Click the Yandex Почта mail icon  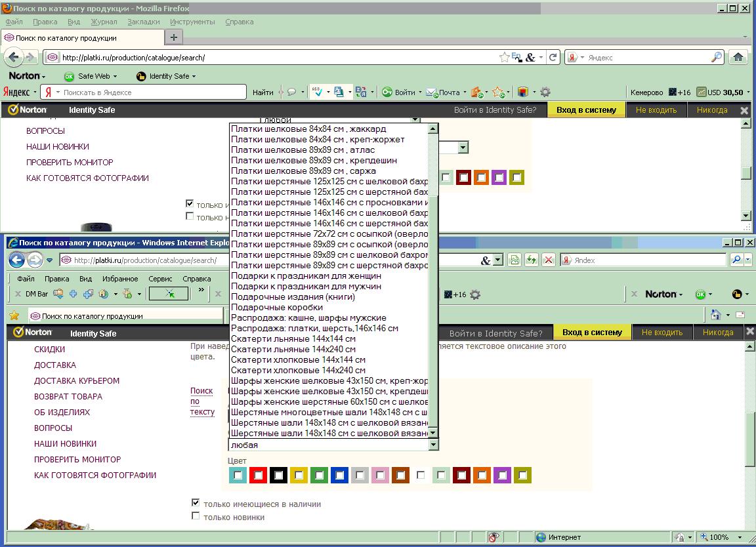coord(431,92)
